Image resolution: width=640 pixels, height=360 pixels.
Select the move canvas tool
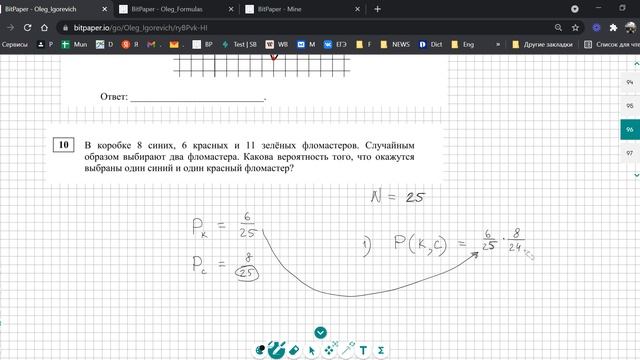(330, 349)
